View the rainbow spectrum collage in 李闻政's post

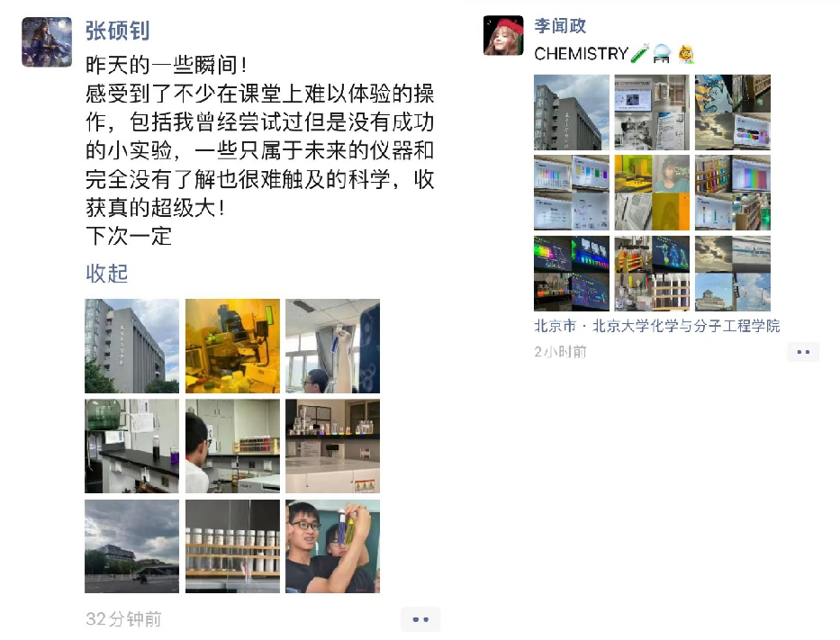pyautogui.click(x=732, y=193)
